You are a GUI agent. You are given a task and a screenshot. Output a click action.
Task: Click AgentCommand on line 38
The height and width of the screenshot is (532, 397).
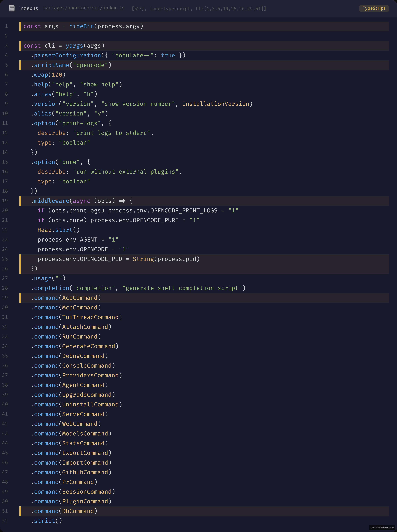pos(83,385)
